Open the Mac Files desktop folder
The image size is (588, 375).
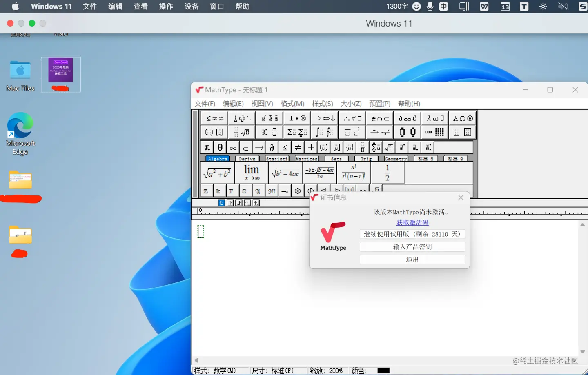(x=20, y=76)
